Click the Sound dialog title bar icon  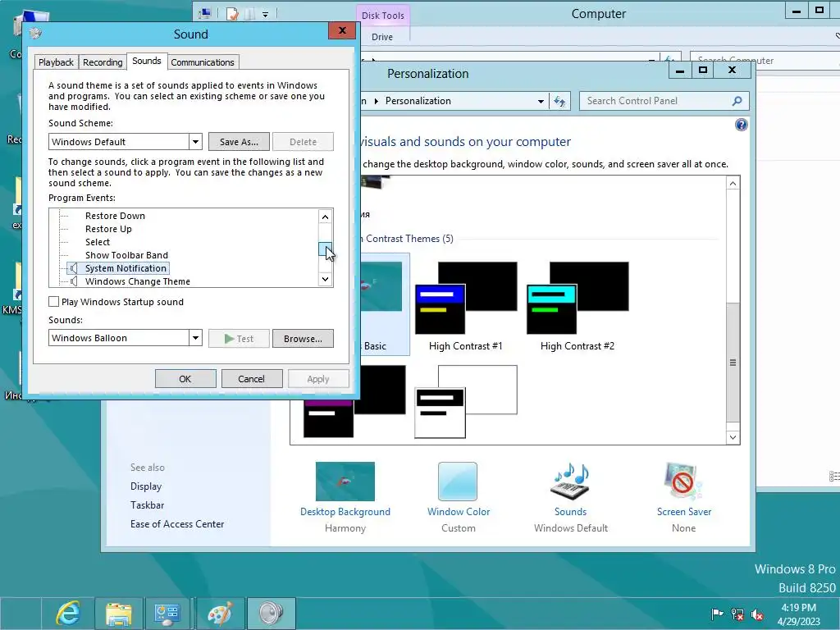(x=36, y=34)
